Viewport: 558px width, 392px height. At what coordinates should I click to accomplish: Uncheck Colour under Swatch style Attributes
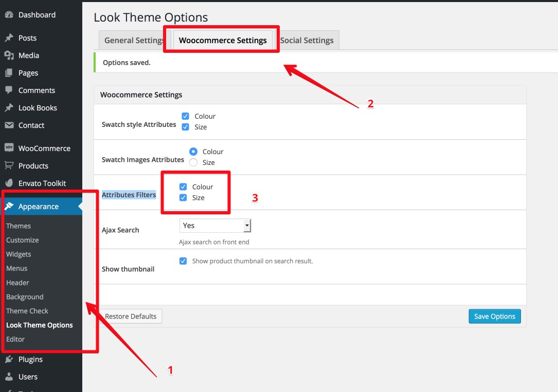(x=186, y=116)
